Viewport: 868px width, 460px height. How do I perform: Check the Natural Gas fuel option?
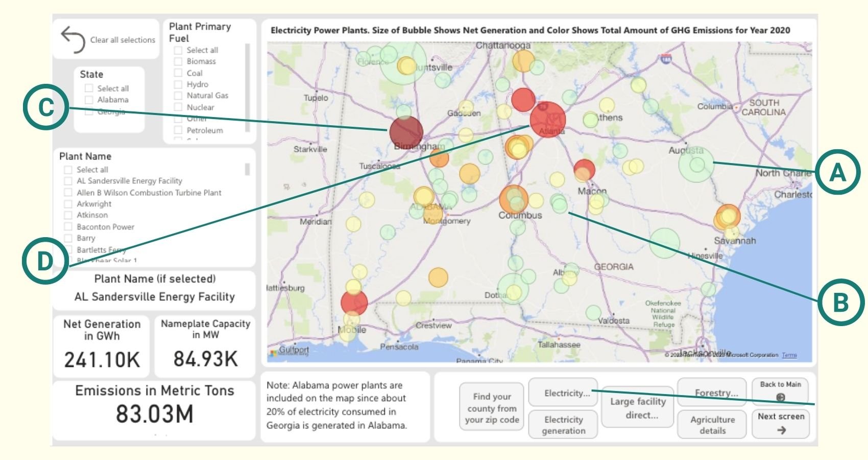pyautogui.click(x=178, y=95)
